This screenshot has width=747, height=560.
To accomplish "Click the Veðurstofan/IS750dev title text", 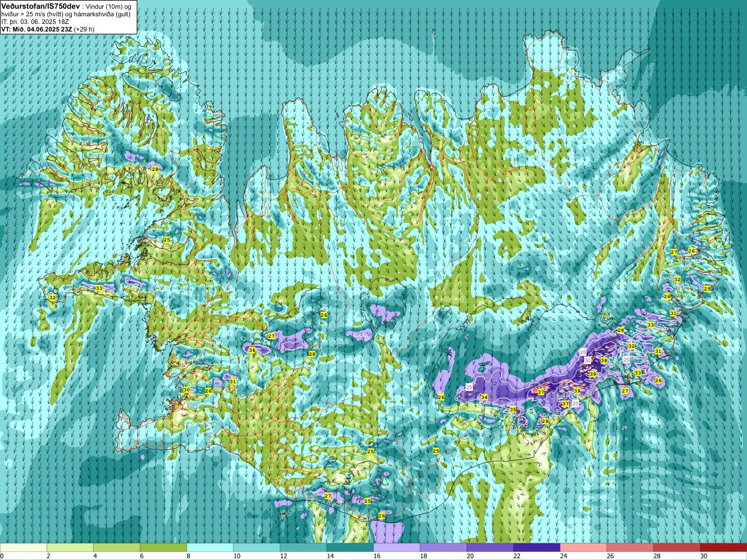I will pos(41,6).
